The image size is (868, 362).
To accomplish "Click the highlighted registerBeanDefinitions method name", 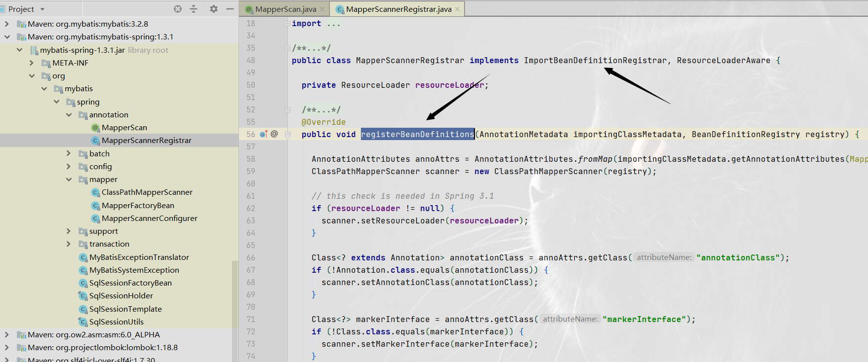I will [418, 134].
